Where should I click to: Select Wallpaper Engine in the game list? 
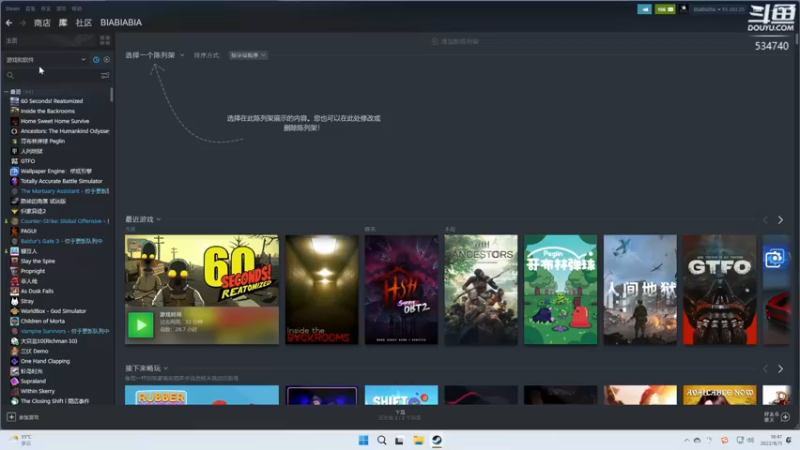pyautogui.click(x=56, y=171)
